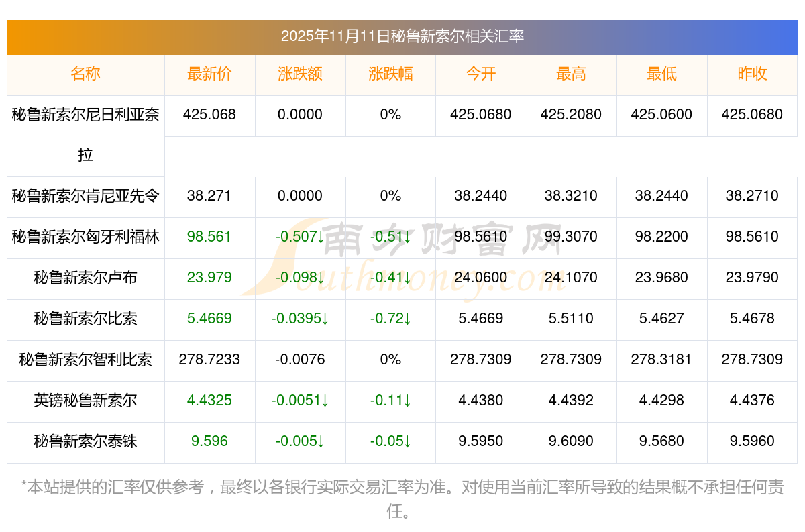Click the latest price 278.7233
Viewport: 805px width, 532px height.
pyautogui.click(x=209, y=360)
